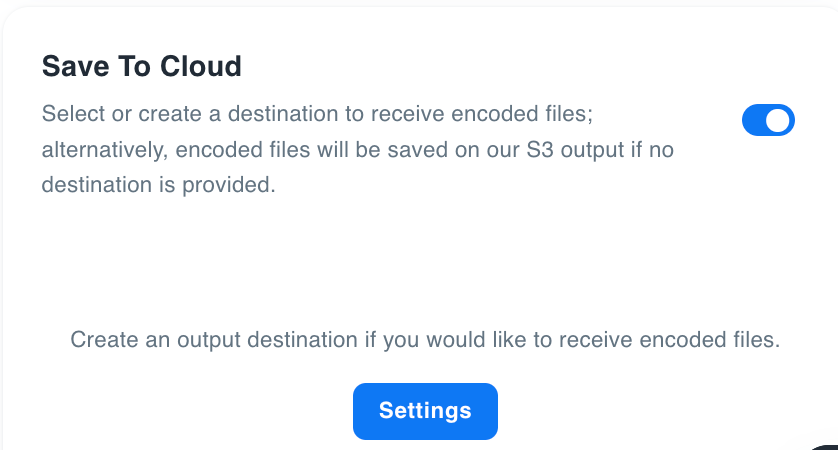Open the output destination Settings button
The width and height of the screenshot is (838, 450).
[425, 411]
